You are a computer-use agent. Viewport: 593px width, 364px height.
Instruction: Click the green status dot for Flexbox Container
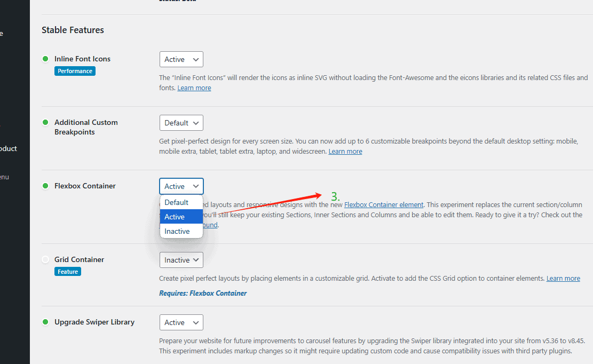(x=45, y=186)
